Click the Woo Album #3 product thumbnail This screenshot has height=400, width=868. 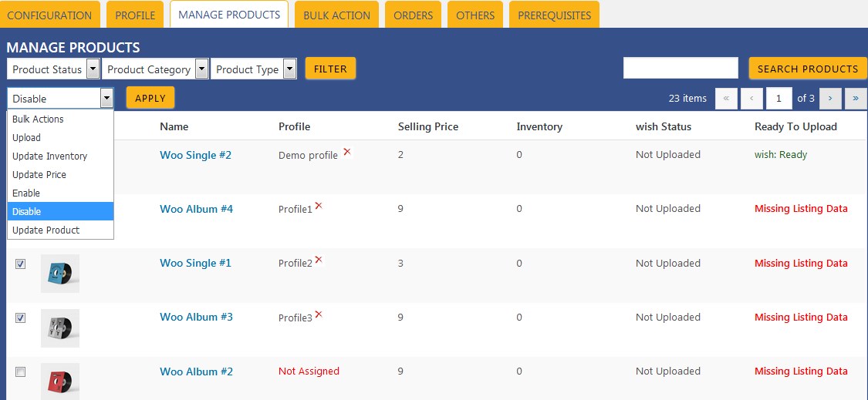[x=59, y=328]
